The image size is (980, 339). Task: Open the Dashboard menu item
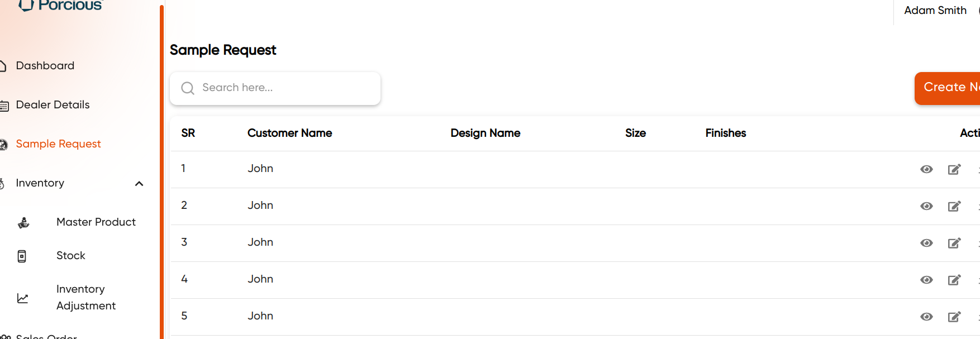pos(45,66)
